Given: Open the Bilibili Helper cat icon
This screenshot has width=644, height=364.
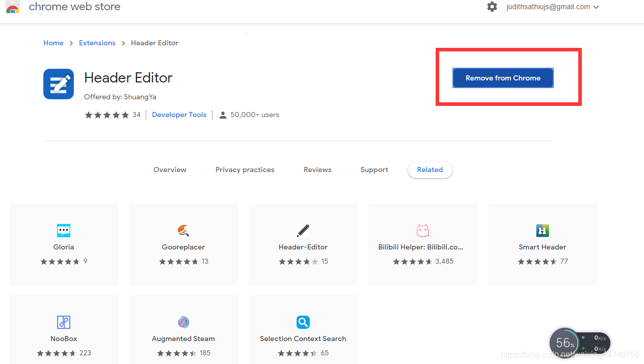Looking at the screenshot, I should click(x=423, y=231).
